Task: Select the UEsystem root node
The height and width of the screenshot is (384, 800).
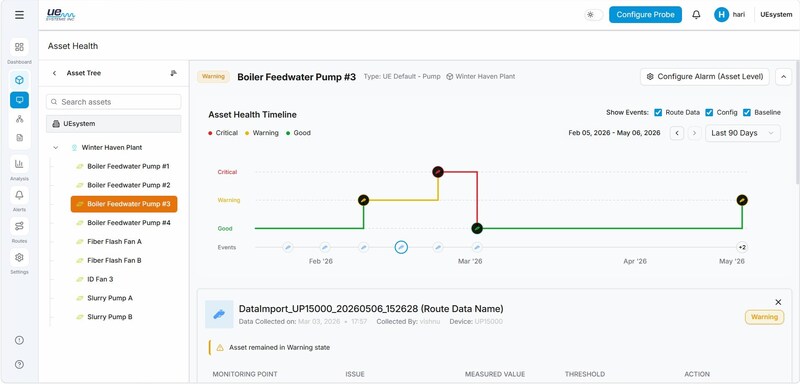Action: pyautogui.click(x=113, y=123)
